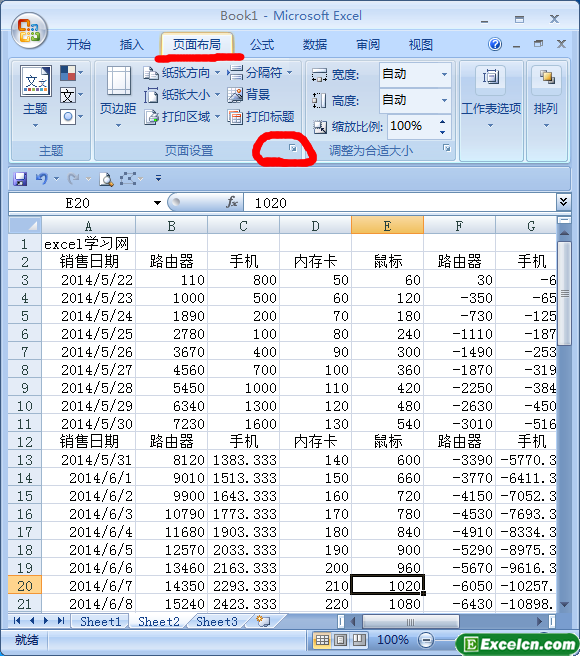Increase 缩放比例 scale spinner up arrow

[x=442, y=122]
